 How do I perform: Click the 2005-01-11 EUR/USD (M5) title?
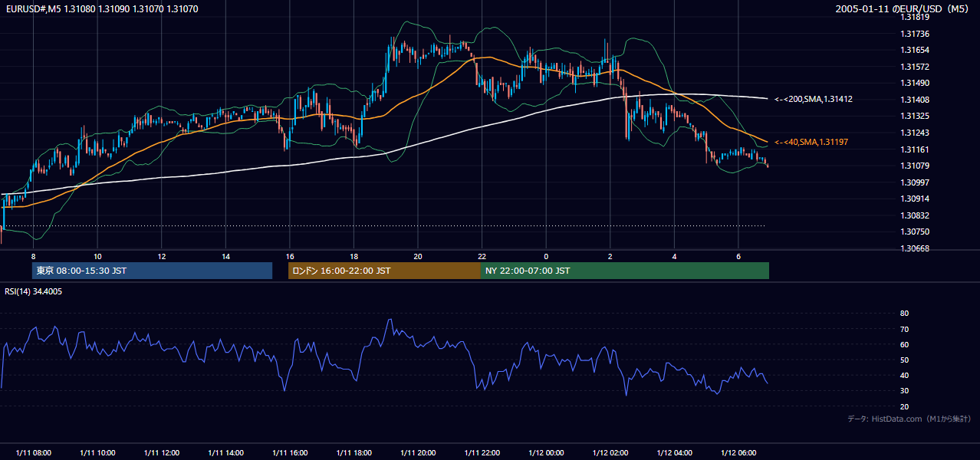[903, 8]
